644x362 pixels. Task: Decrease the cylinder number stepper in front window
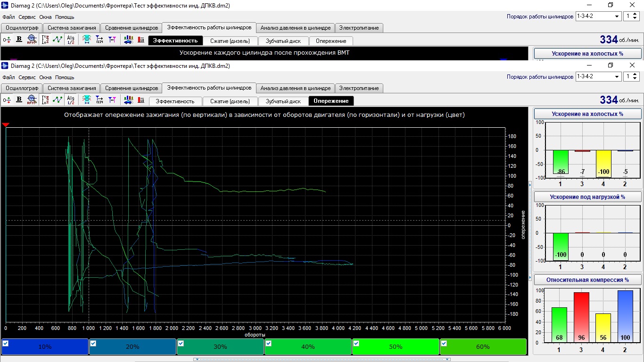[x=636, y=79]
